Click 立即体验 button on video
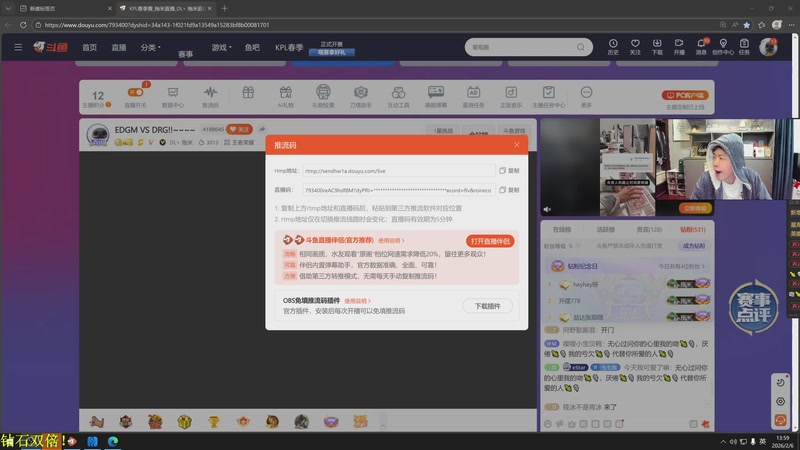This screenshot has height=450, width=800. point(695,208)
